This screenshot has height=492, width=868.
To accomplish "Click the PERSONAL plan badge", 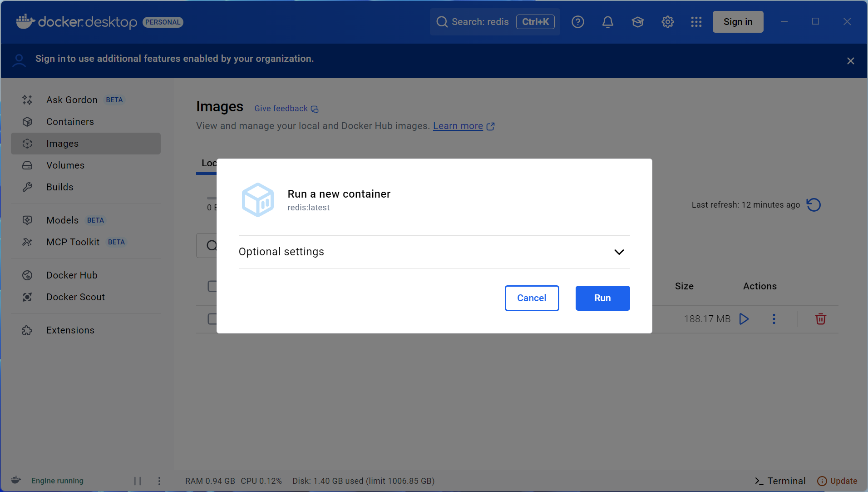I will point(163,22).
